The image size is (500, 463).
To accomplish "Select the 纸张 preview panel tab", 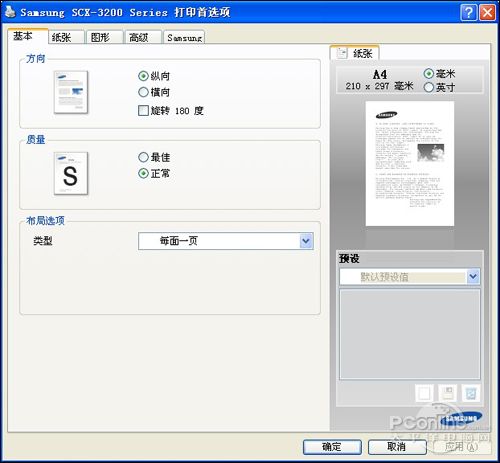I will point(354,53).
